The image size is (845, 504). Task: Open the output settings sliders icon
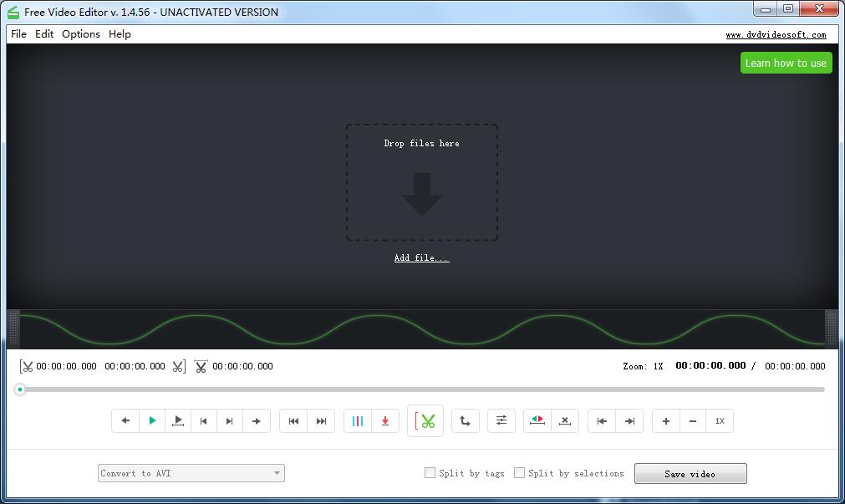501,420
